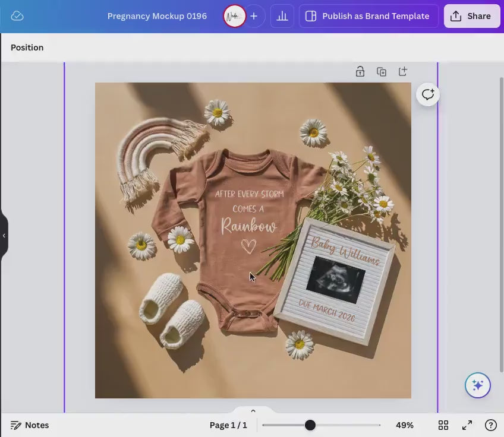Expand the collapsed left side panel

point(4,236)
